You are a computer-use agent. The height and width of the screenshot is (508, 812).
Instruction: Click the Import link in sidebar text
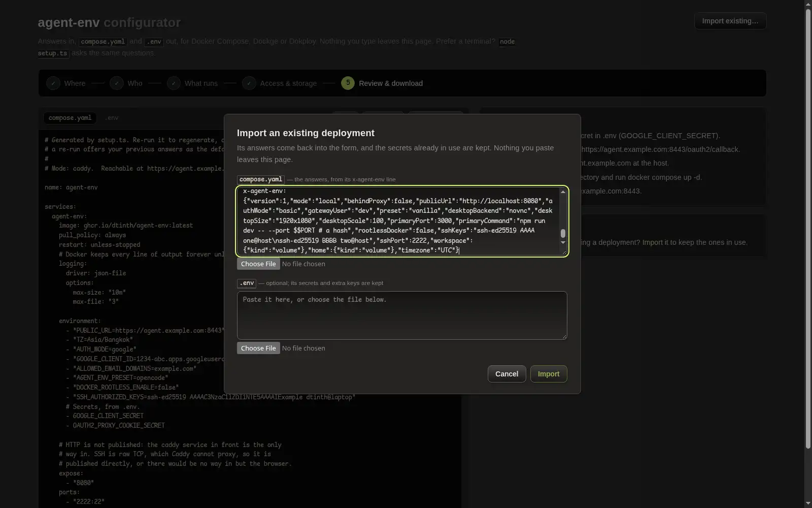tap(652, 242)
